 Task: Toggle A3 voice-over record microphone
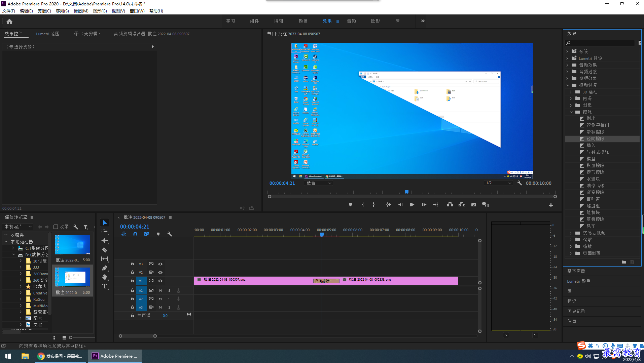(179, 307)
